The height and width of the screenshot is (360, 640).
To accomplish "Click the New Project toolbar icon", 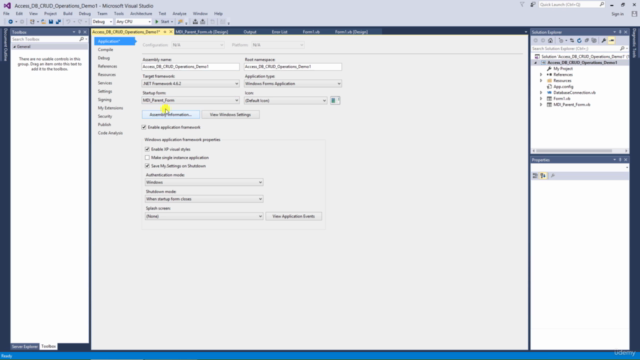I will [32, 22].
